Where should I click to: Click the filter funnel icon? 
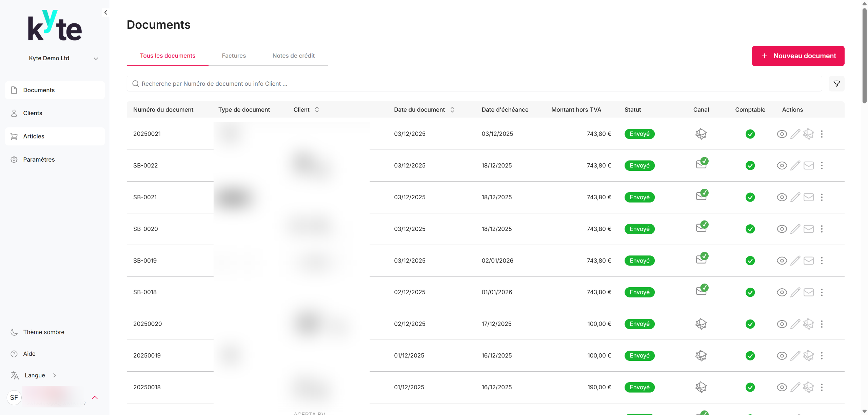click(836, 84)
